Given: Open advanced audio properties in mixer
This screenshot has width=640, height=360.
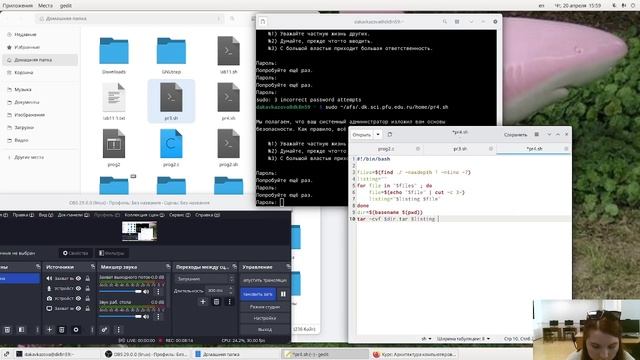Looking at the screenshot, I should tap(104, 329).
